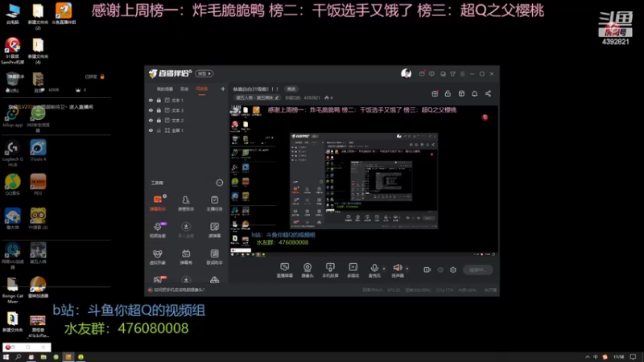Screen dimensions: 644x362
Task: Edit the stream category with pencil icon
Action: coord(277,97)
